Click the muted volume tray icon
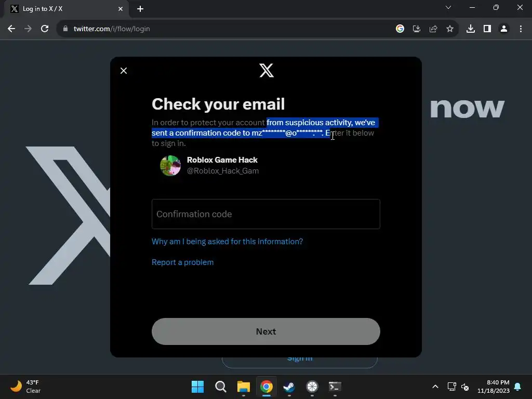Viewport: 532px width, 399px height. coord(465,387)
